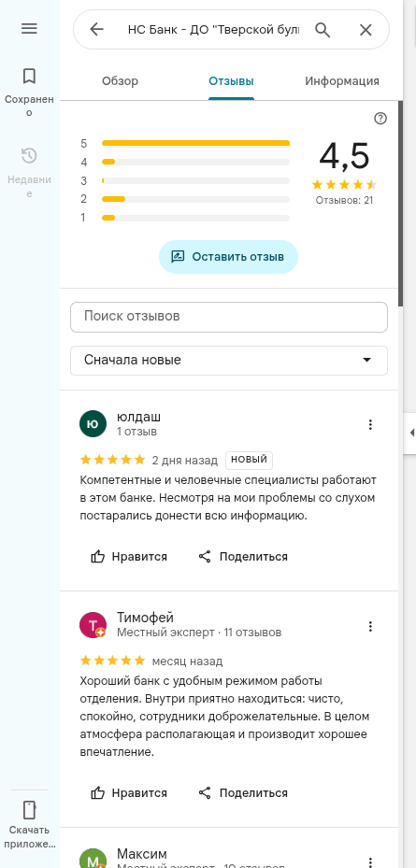Switch to the Информация tab
This screenshot has height=868, width=416.
342,81
